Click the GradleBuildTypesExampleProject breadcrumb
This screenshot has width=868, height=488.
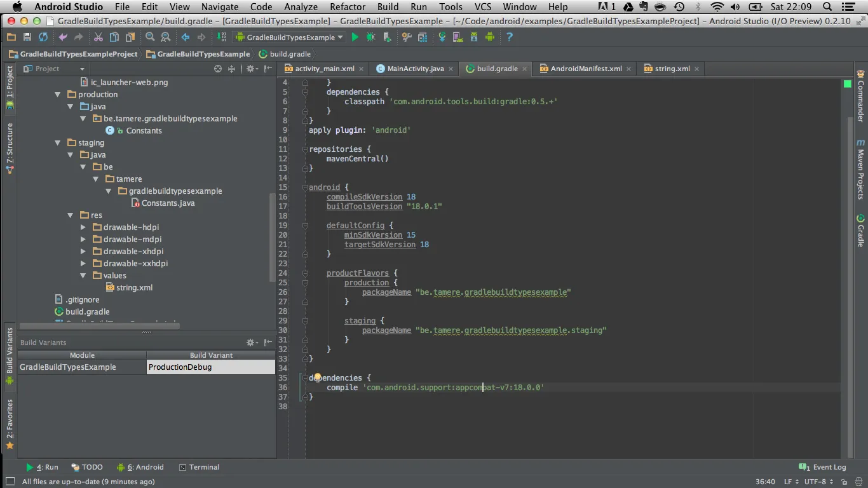[x=73, y=54]
